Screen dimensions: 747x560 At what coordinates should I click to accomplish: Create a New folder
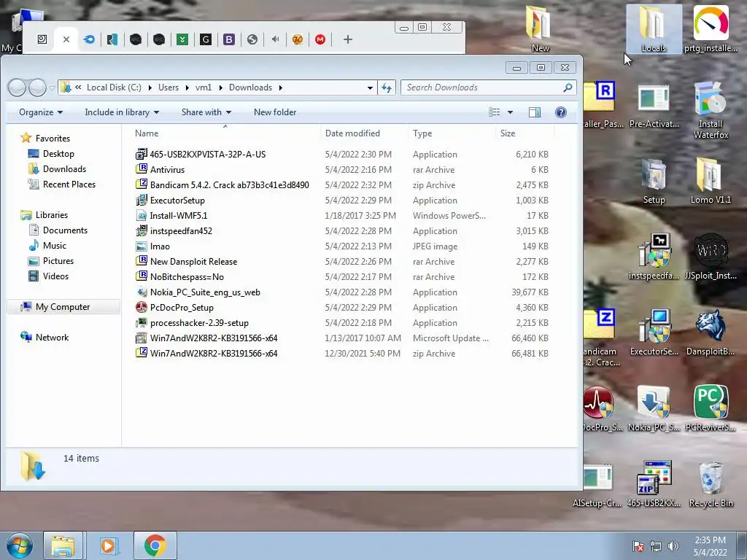click(x=275, y=112)
